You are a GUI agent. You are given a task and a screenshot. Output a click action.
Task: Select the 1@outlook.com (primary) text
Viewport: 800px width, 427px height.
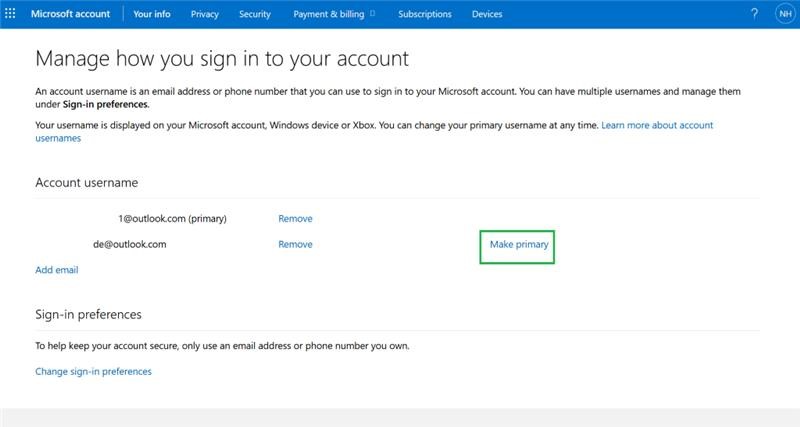point(172,218)
